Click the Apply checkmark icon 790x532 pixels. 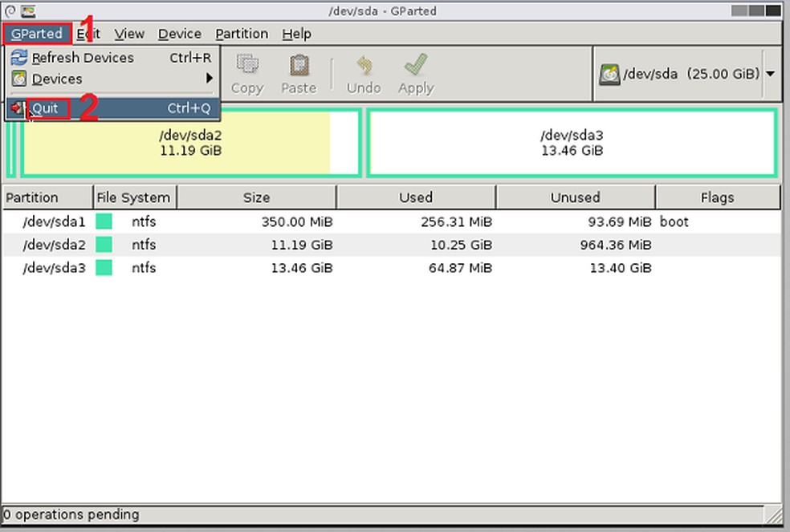click(416, 64)
